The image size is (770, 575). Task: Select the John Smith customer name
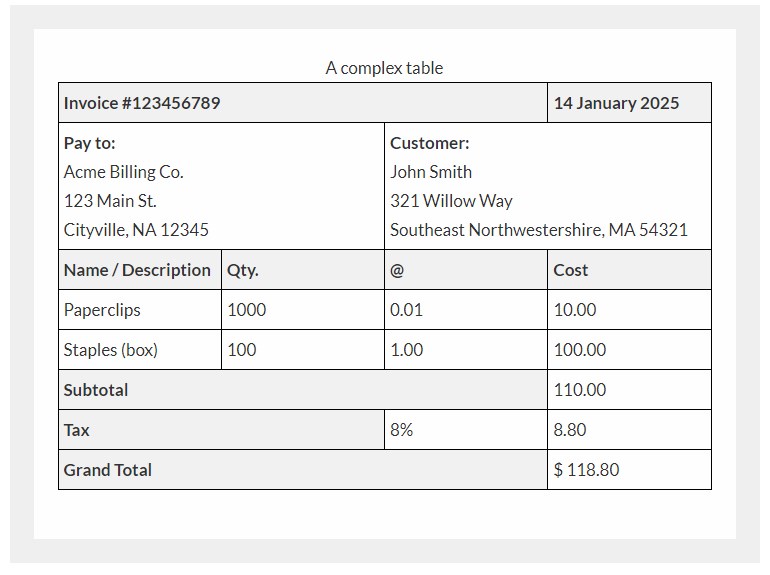click(x=431, y=172)
